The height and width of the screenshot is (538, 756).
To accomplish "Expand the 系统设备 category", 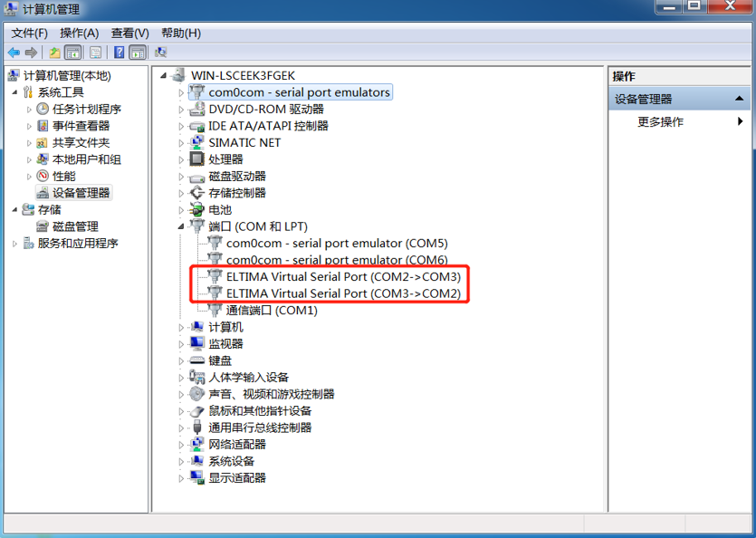I will tap(181, 461).
